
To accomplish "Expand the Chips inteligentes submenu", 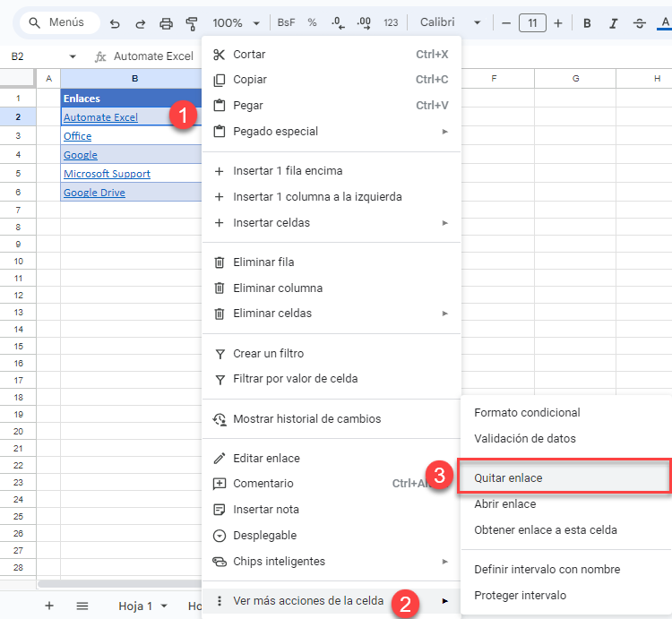I will [332, 561].
